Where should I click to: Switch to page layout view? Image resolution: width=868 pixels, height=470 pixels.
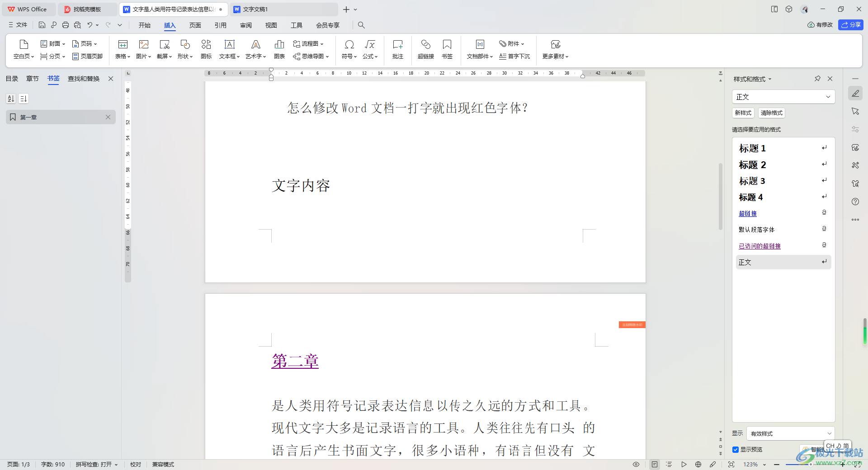click(x=655, y=465)
